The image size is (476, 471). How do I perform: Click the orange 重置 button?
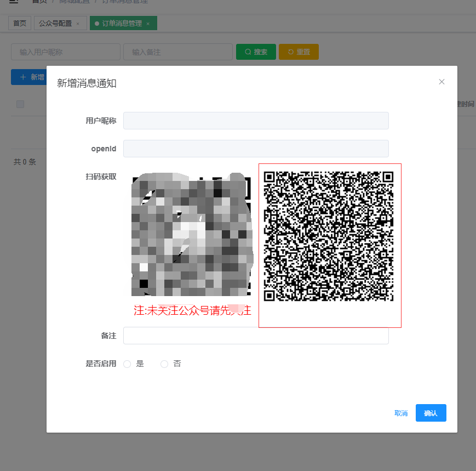(x=299, y=52)
